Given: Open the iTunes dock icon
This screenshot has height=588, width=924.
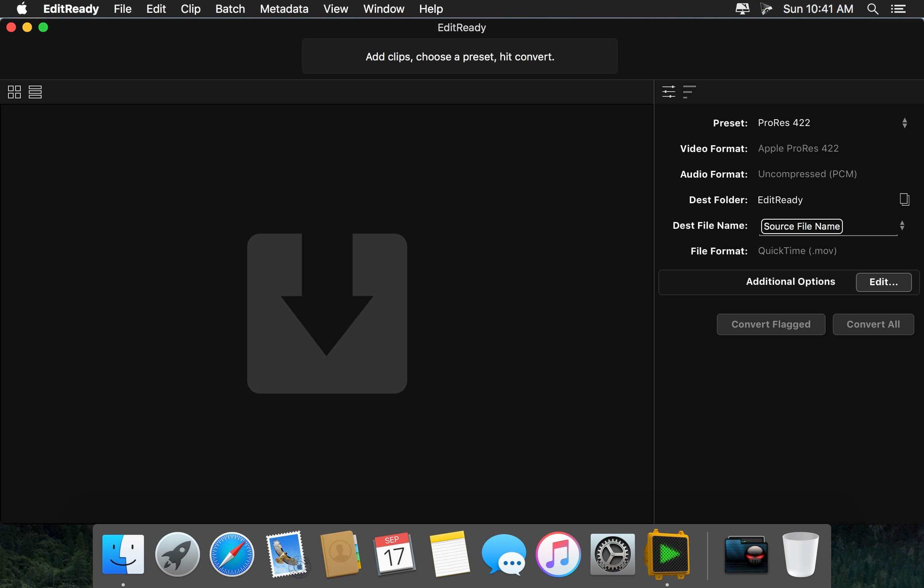Looking at the screenshot, I should tap(558, 554).
